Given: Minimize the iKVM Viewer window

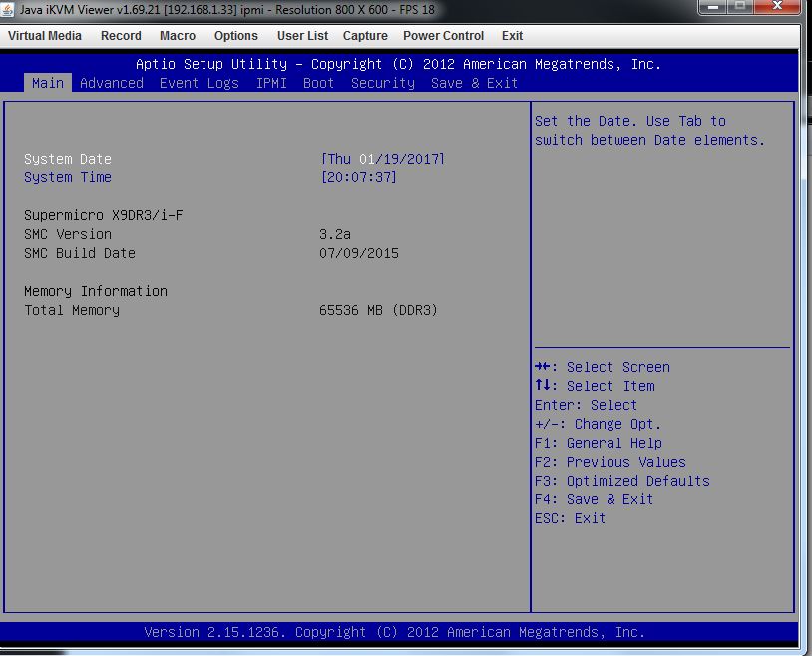Looking at the screenshot, I should tap(712, 7).
